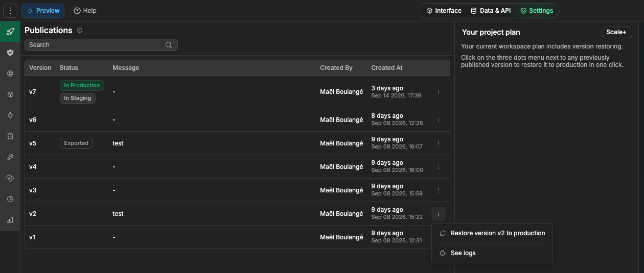Open the three-dot menu for v5
The height and width of the screenshot is (273, 644).
(x=439, y=143)
